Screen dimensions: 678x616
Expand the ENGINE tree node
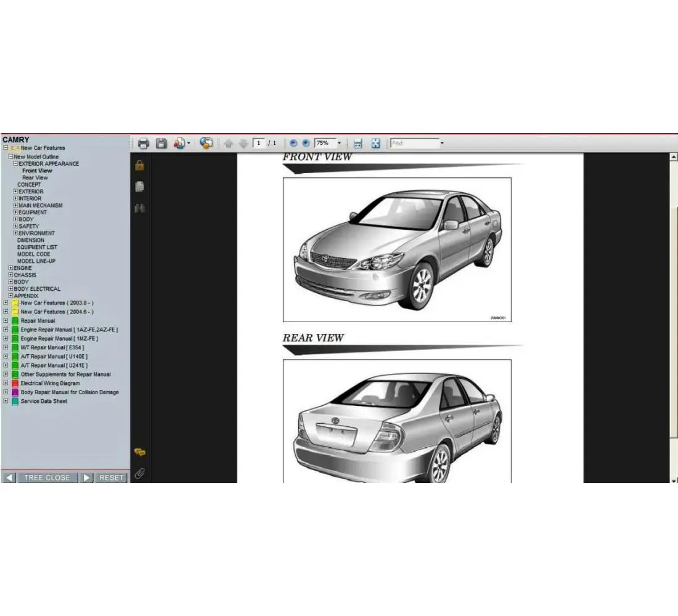[x=11, y=268]
